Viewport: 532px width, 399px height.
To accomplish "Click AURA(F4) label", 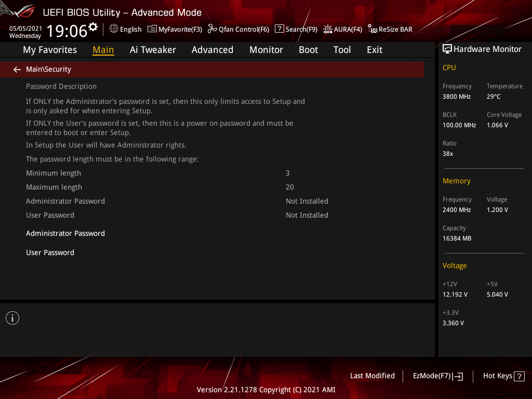I will (x=348, y=29).
